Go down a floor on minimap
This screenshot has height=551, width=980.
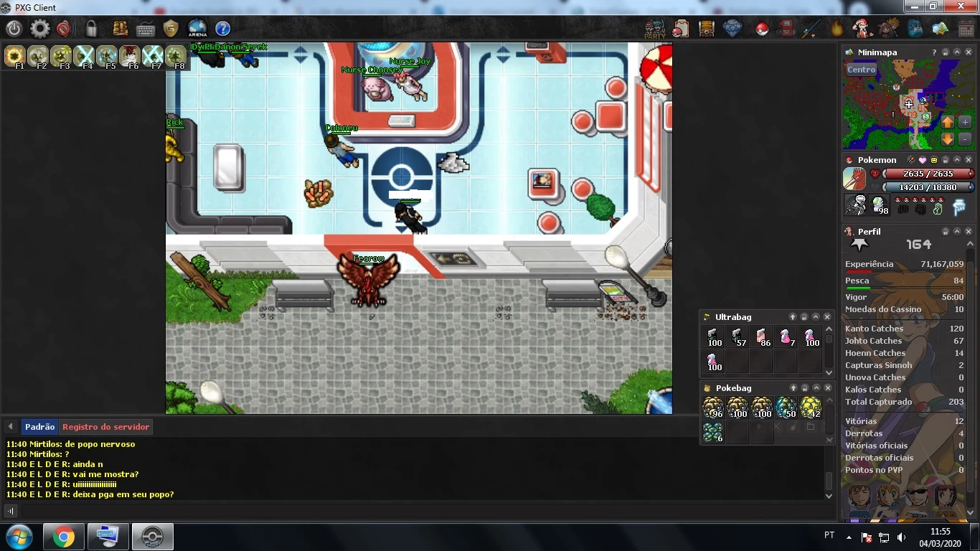[948, 139]
